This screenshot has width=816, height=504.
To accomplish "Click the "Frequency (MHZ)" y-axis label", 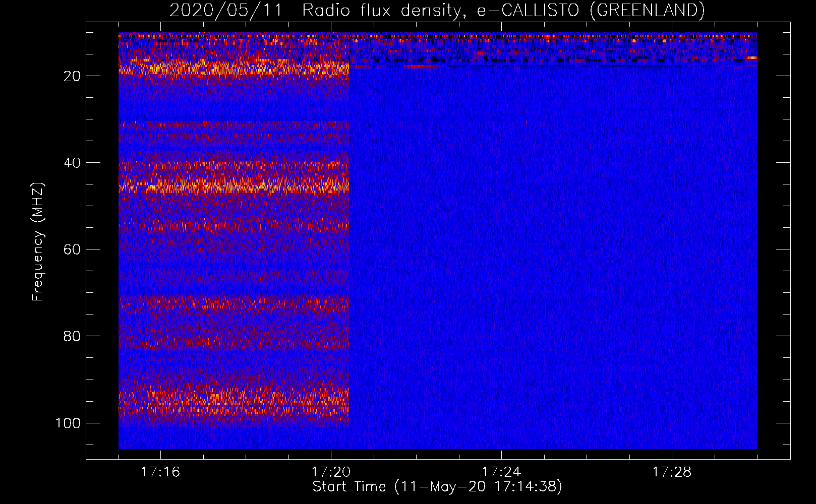I will click(x=38, y=242).
